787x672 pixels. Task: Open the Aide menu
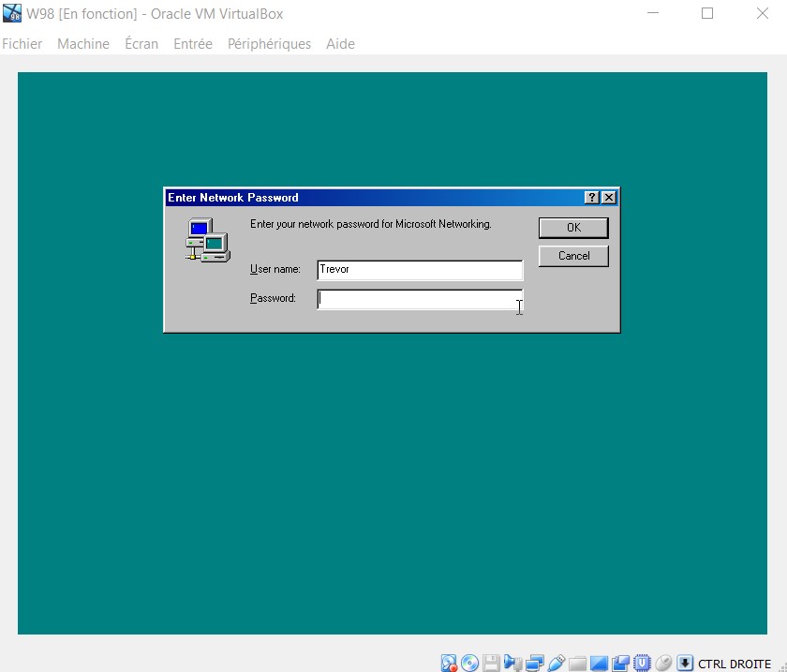coord(340,44)
